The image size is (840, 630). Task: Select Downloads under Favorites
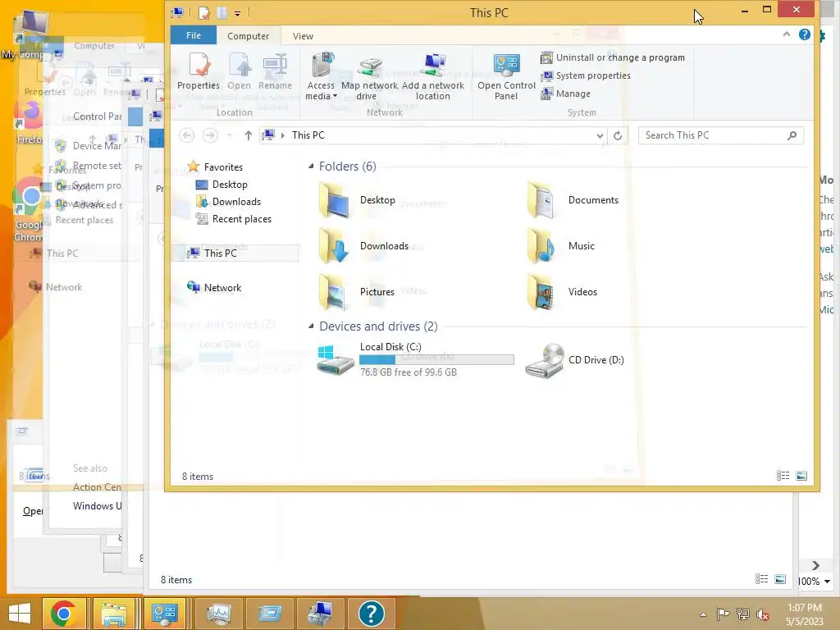click(228, 202)
